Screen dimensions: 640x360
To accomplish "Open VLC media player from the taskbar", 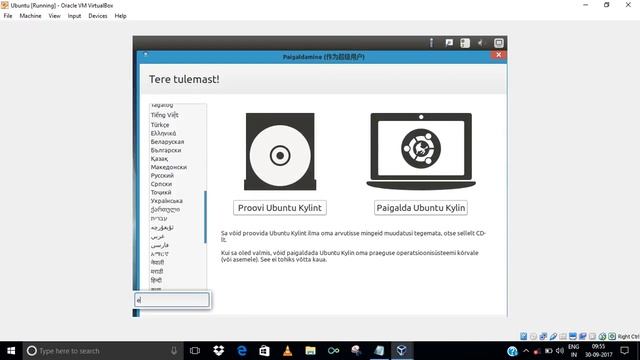I will click(x=288, y=351).
